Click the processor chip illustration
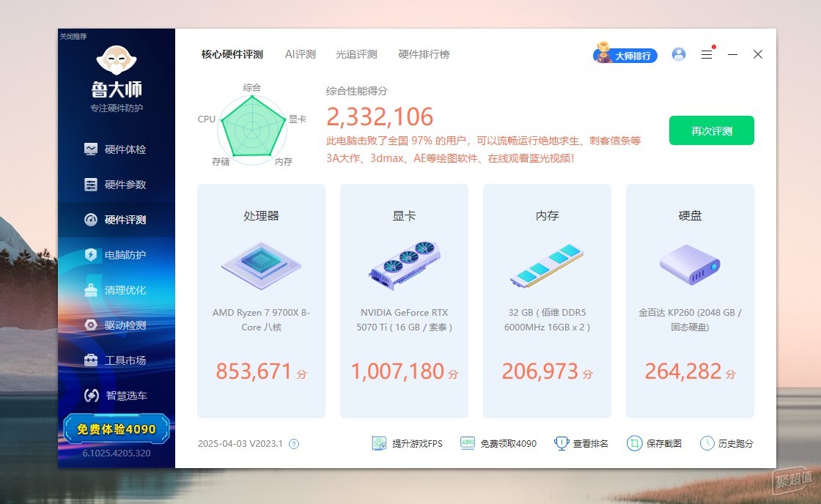The width and height of the screenshot is (821, 504). coord(261,266)
